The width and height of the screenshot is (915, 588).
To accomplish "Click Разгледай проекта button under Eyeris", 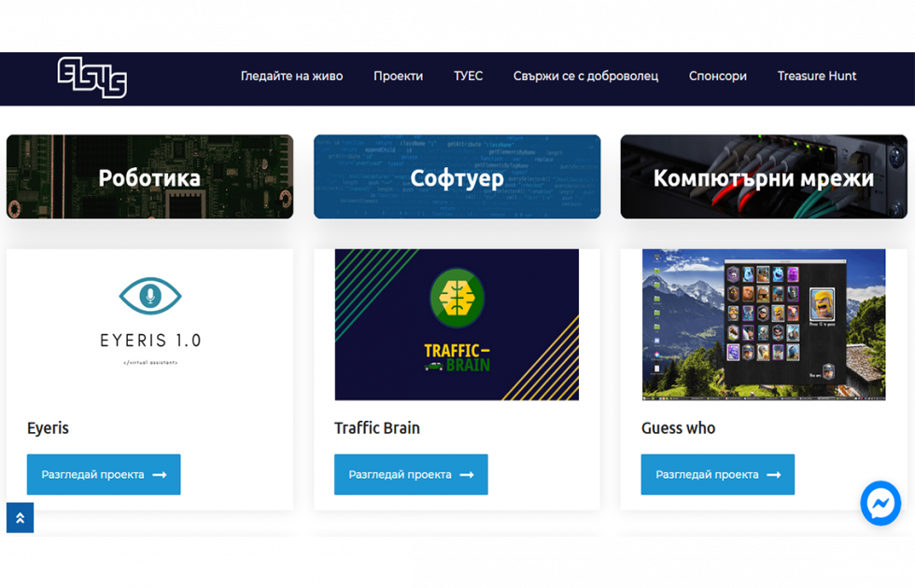I will [104, 474].
